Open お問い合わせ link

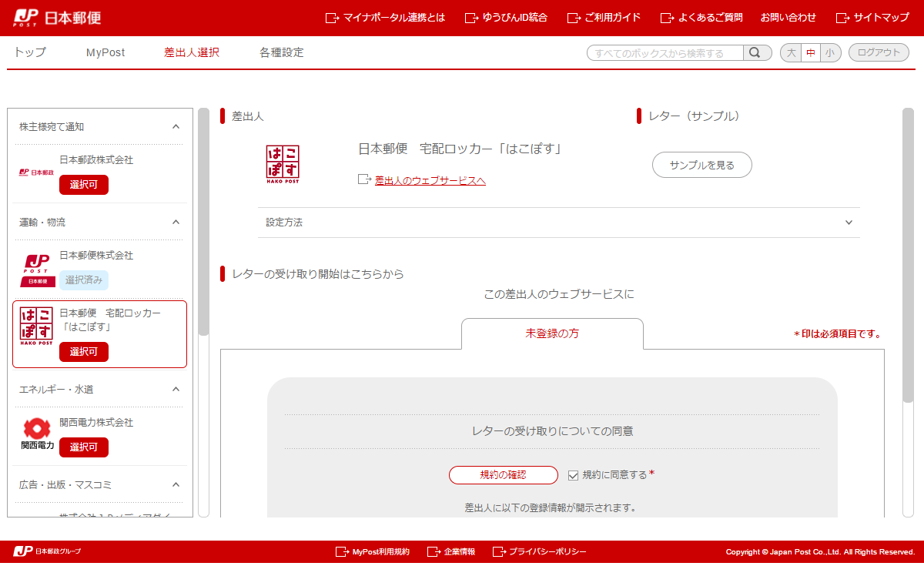pyautogui.click(x=788, y=17)
